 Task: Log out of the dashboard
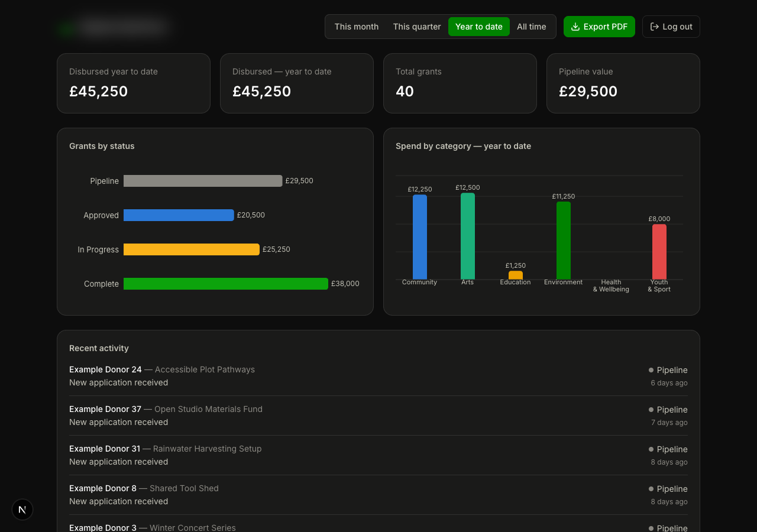[671, 27]
